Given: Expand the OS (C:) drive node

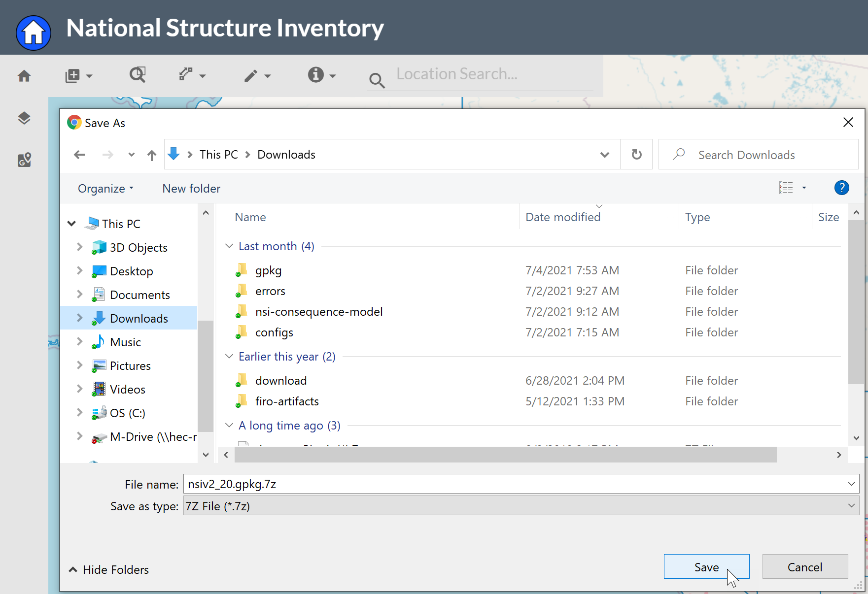Looking at the screenshot, I should tap(79, 412).
